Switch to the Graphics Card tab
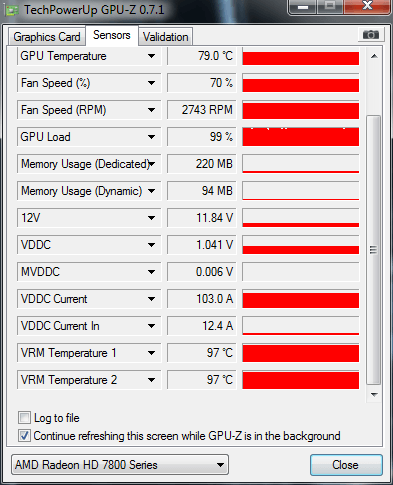The height and width of the screenshot is (485, 393). click(x=47, y=37)
